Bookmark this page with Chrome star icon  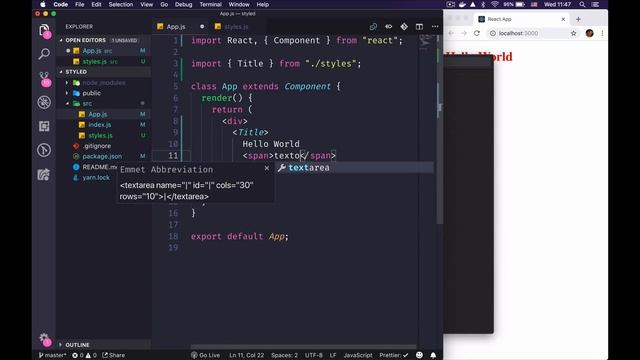573,33
